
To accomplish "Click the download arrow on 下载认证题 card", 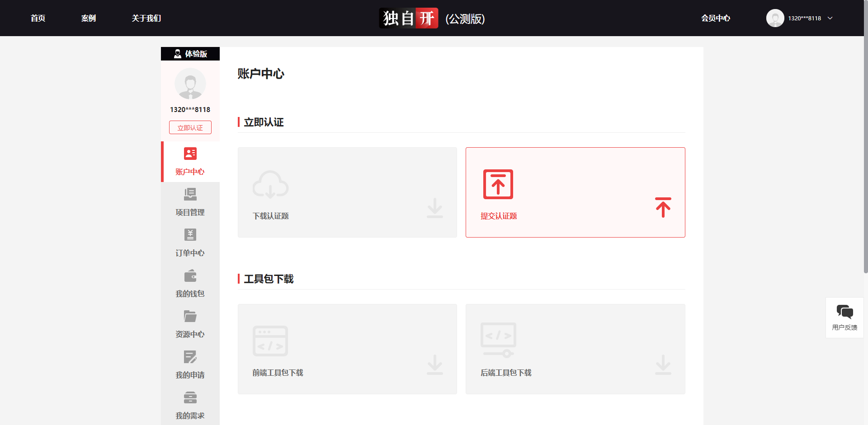I will point(435,208).
